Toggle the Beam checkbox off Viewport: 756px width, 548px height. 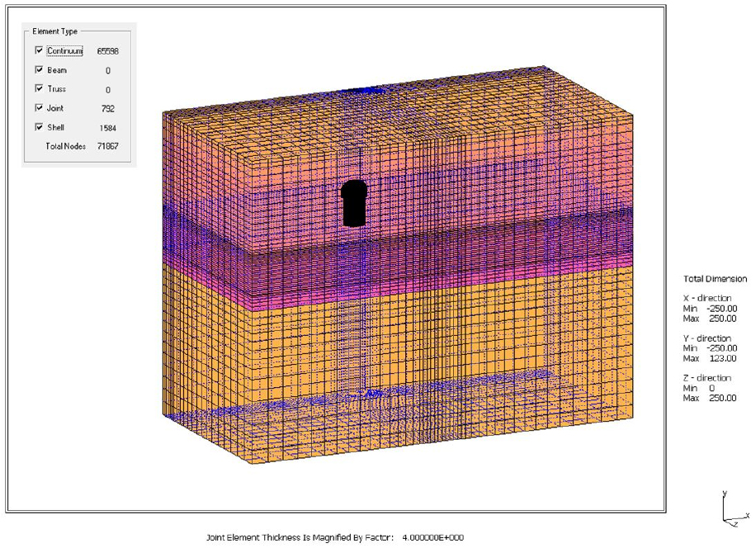click(x=39, y=70)
